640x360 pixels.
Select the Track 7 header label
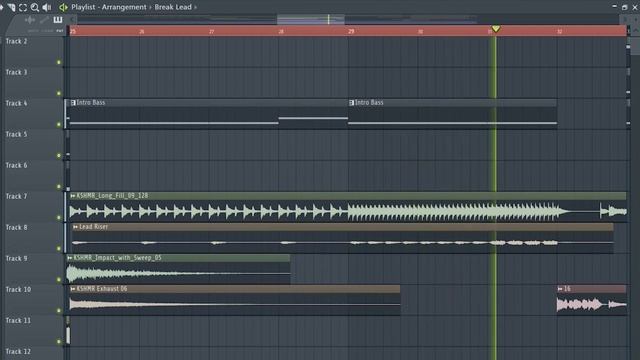click(16, 196)
